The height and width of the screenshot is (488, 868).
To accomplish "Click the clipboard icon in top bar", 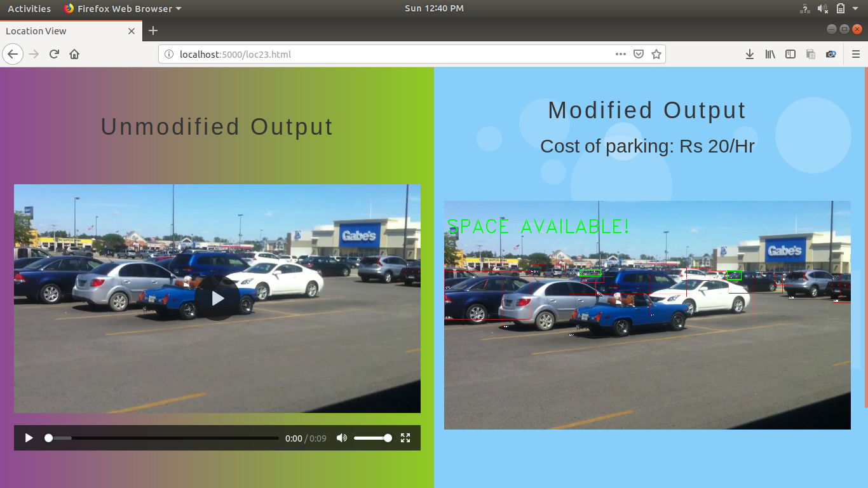I will [840, 8].
